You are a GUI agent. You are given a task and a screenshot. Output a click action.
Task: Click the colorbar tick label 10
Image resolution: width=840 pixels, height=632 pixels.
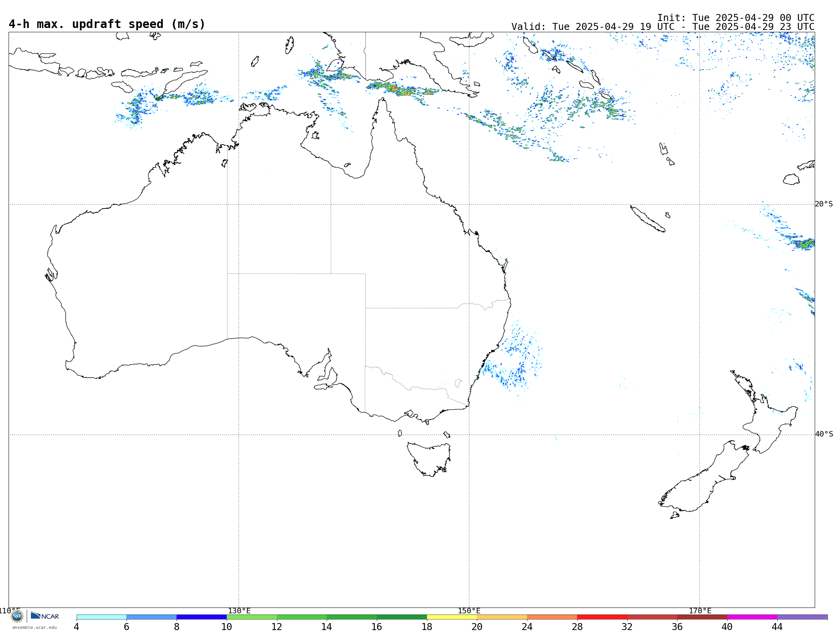tap(227, 627)
